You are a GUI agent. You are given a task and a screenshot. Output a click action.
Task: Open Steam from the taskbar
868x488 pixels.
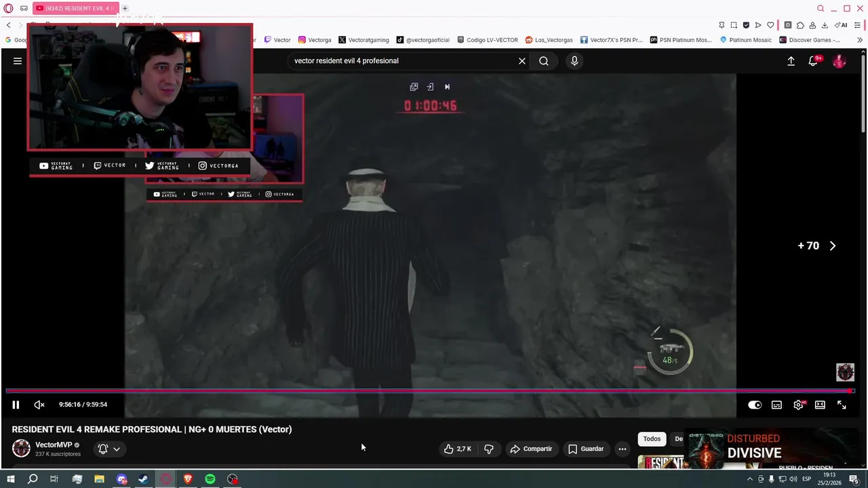pos(143,479)
